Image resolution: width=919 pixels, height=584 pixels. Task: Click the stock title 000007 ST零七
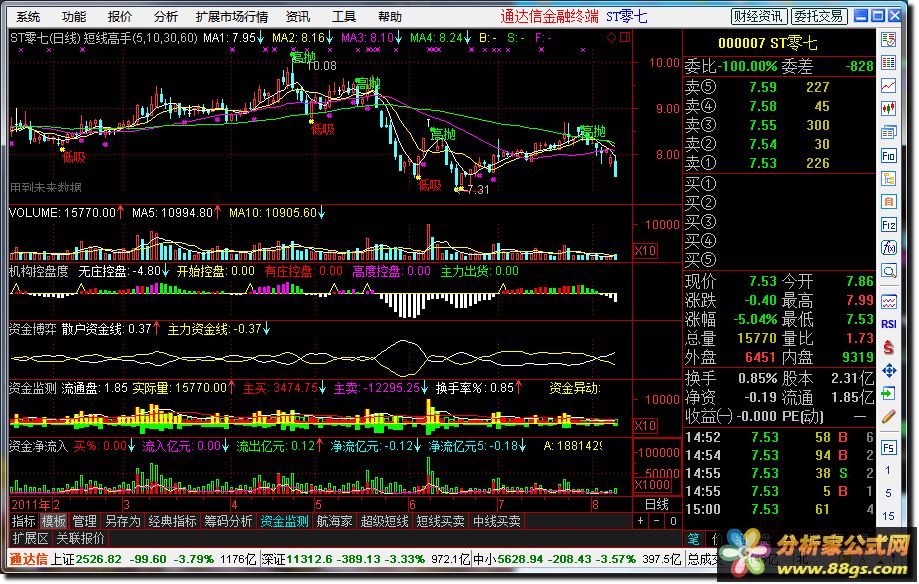pos(767,43)
